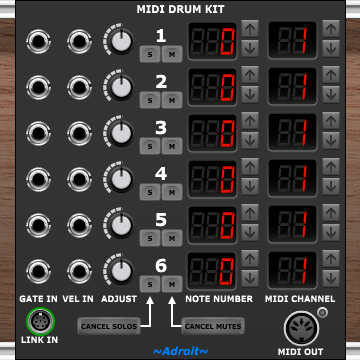Increase note number for drum 2
This screenshot has width=360, height=360.
click(x=250, y=75)
